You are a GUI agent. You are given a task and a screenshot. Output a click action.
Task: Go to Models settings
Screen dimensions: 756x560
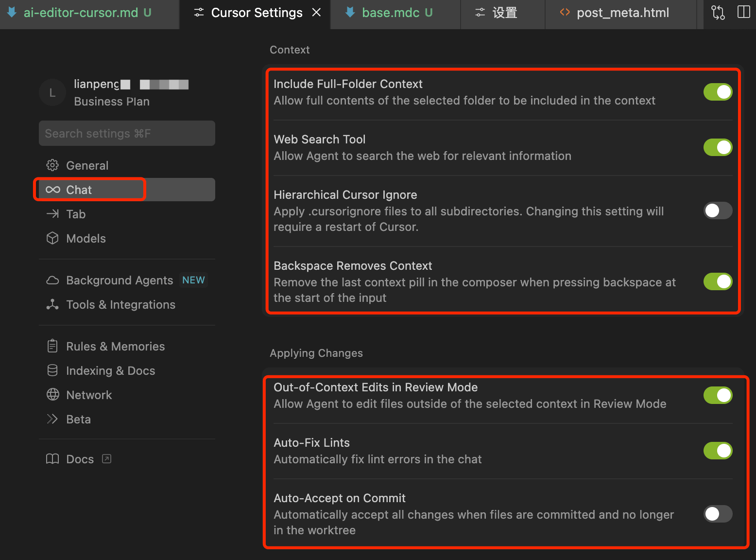point(127,238)
